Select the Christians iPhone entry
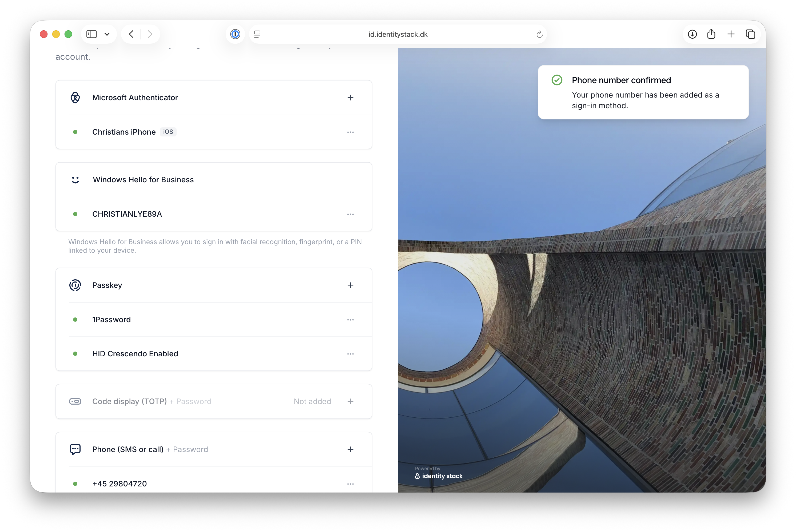796x532 pixels. (124, 132)
